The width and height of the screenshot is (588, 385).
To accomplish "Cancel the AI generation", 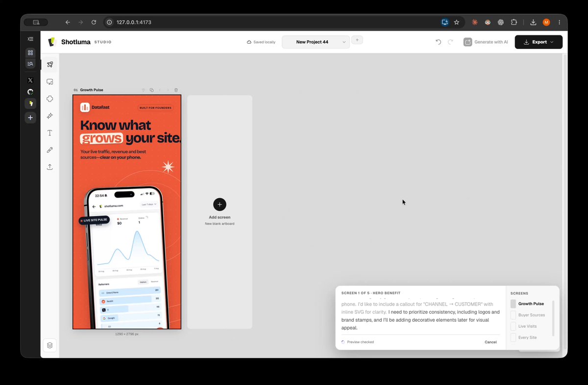I will (x=490, y=342).
